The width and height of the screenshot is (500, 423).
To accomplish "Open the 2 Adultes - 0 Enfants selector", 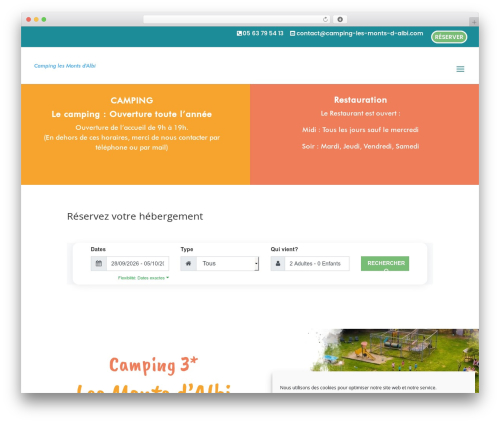I will [x=317, y=263].
